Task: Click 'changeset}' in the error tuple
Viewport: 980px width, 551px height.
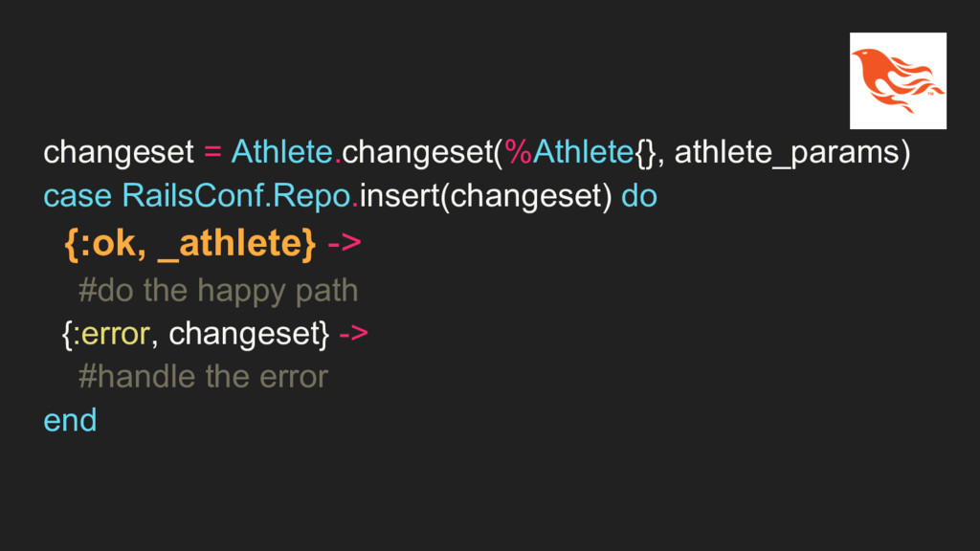Action: (249, 334)
